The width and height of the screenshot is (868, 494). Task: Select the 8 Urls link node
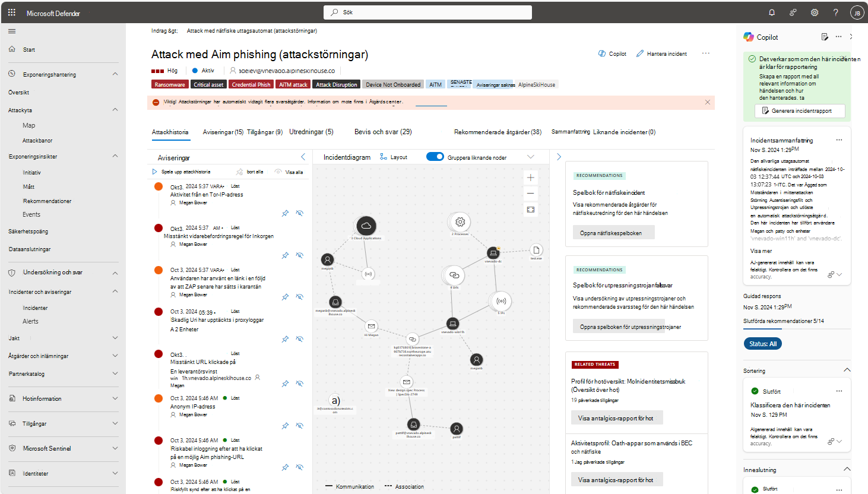(x=454, y=275)
